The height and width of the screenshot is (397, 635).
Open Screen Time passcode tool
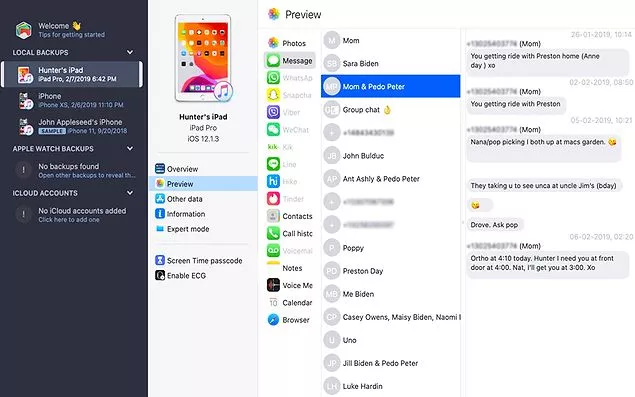tap(202, 260)
